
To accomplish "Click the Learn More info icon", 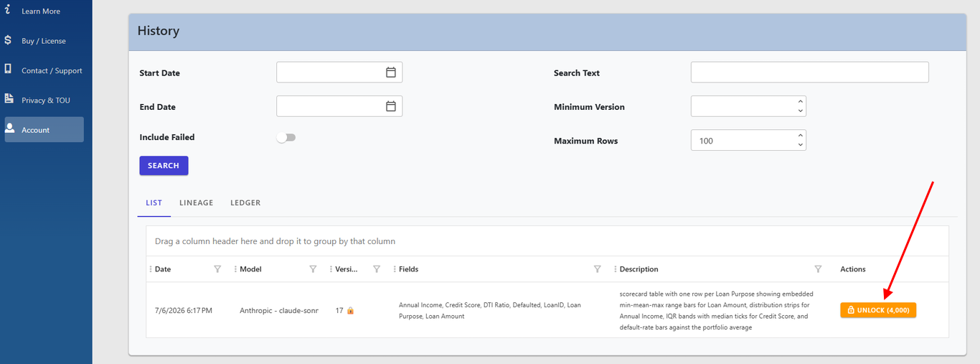I will (8, 9).
